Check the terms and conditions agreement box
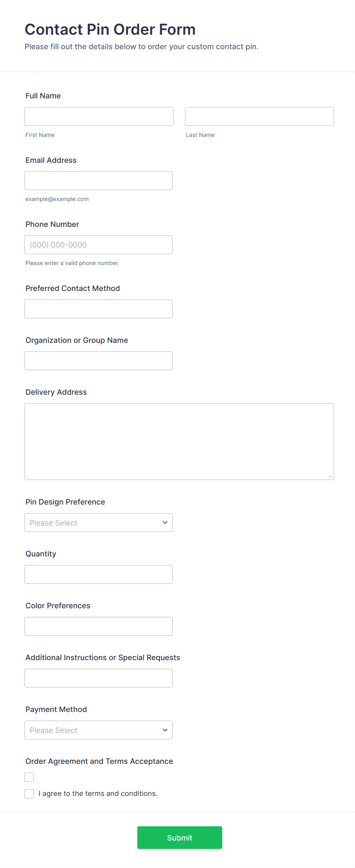 click(29, 794)
